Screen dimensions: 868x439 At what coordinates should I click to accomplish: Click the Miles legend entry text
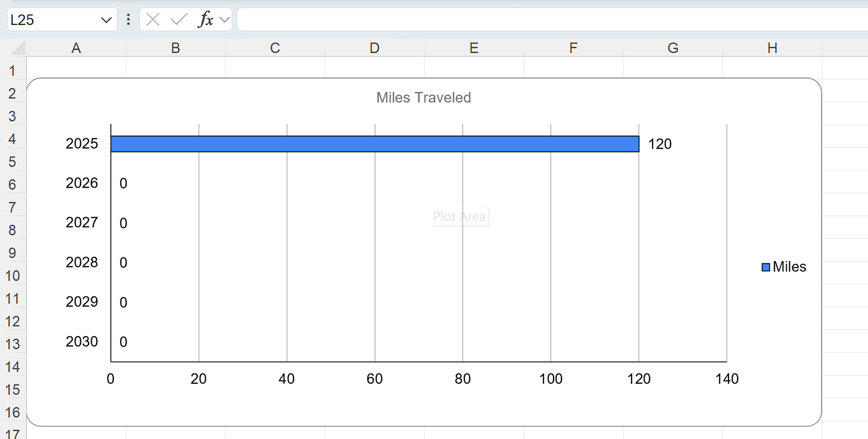[x=789, y=267]
